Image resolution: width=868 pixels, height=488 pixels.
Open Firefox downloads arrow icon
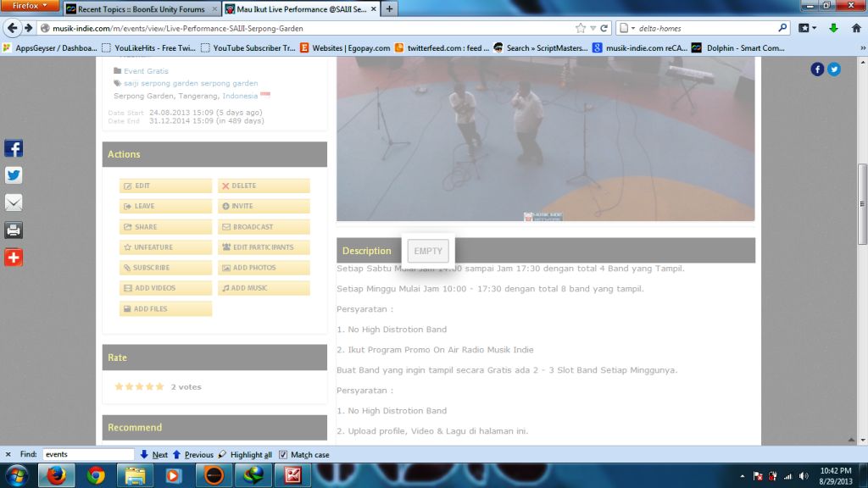point(833,28)
